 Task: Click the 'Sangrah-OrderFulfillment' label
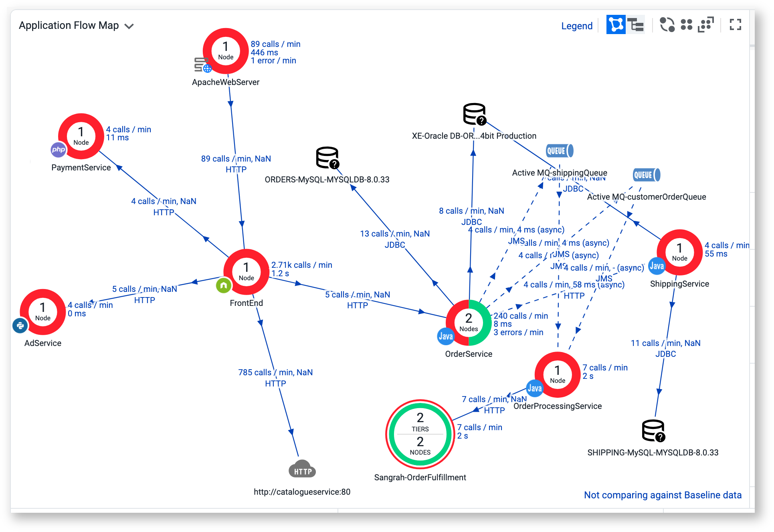(420, 477)
